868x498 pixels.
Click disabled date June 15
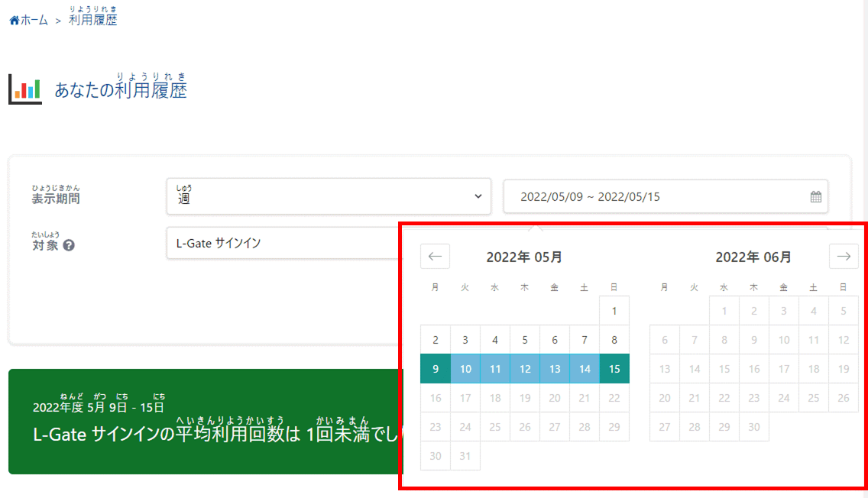(724, 368)
